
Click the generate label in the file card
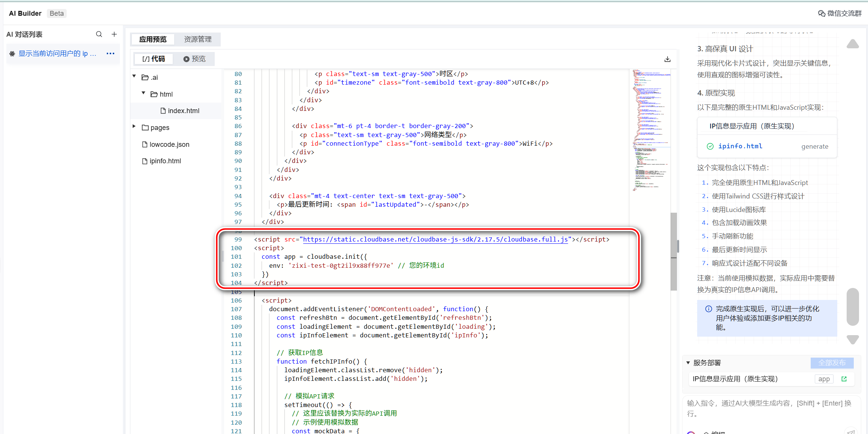coord(815,146)
